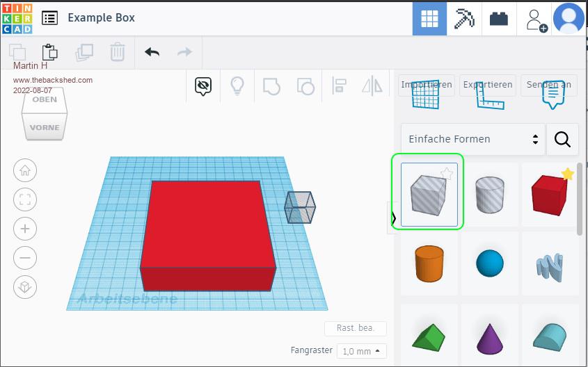Click the Tinkercad logo
The width and height of the screenshot is (588, 367).
[17, 18]
